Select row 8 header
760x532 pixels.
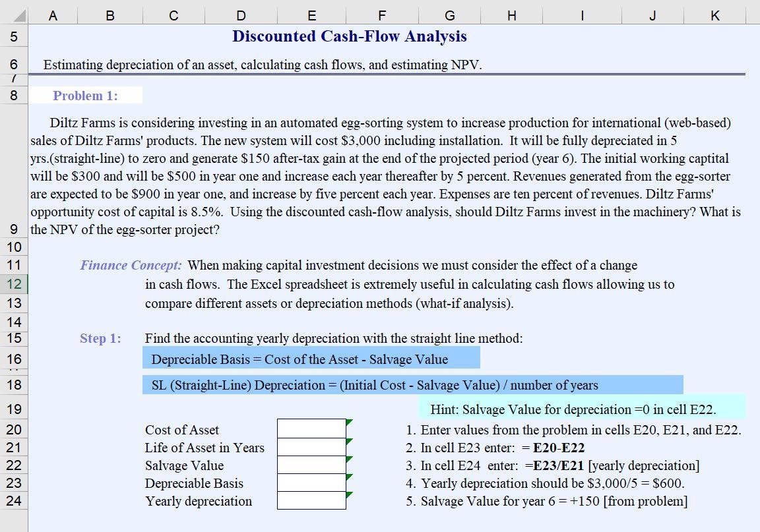point(14,95)
